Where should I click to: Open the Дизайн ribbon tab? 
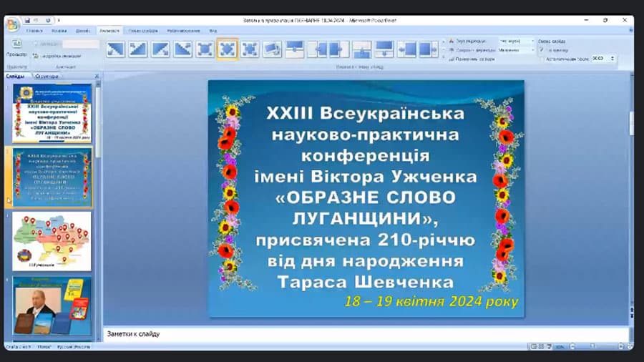pos(82,31)
